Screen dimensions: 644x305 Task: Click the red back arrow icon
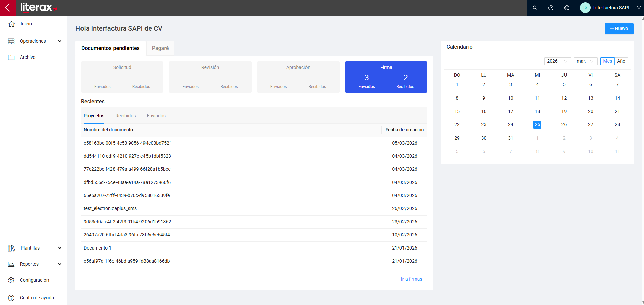[x=8, y=8]
